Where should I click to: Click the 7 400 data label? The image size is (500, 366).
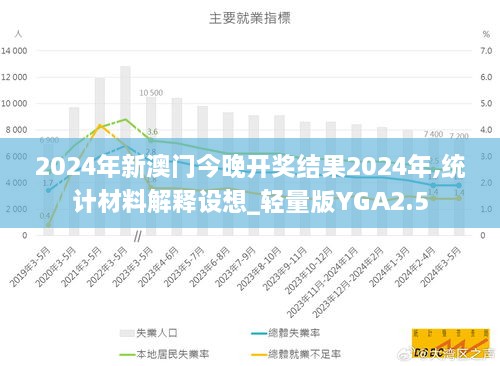click(x=433, y=134)
